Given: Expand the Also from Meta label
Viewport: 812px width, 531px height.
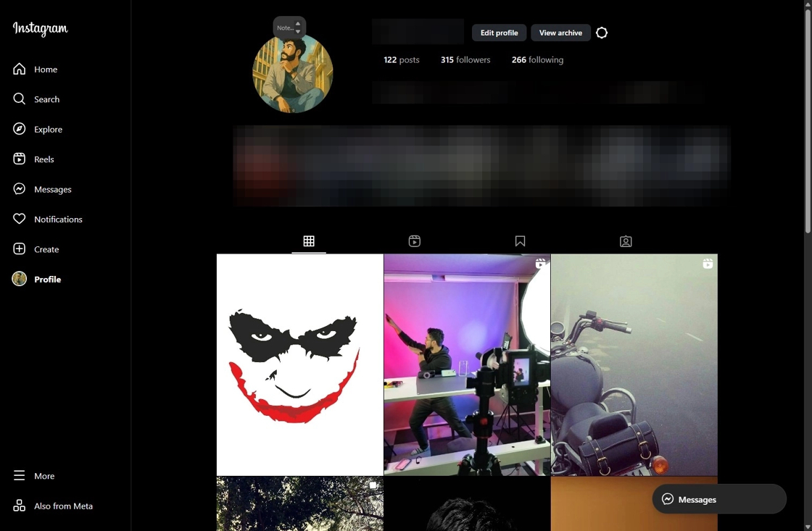Looking at the screenshot, I should click(63, 506).
